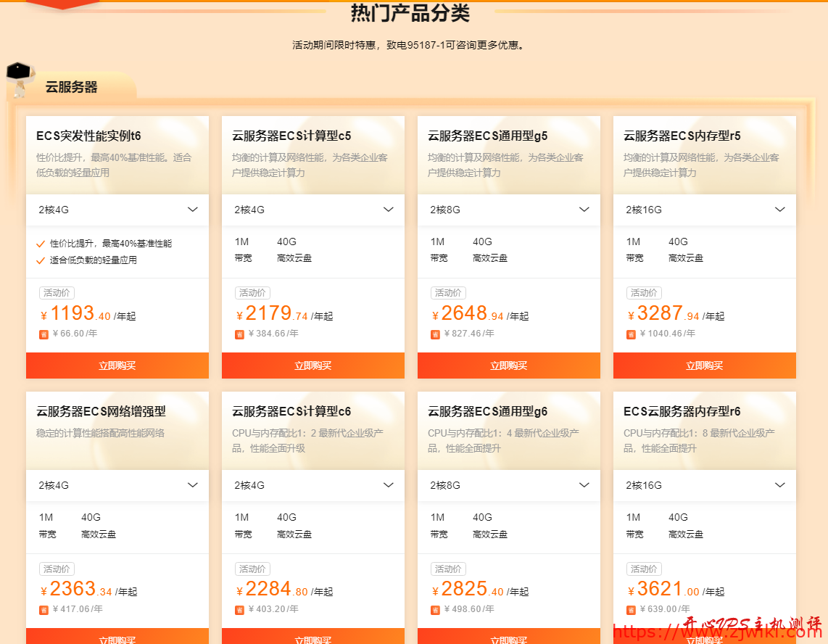Screen dimensions: 828x644
Task: Open the 2核8G dropdown on 通用型g6
Action: (508, 485)
